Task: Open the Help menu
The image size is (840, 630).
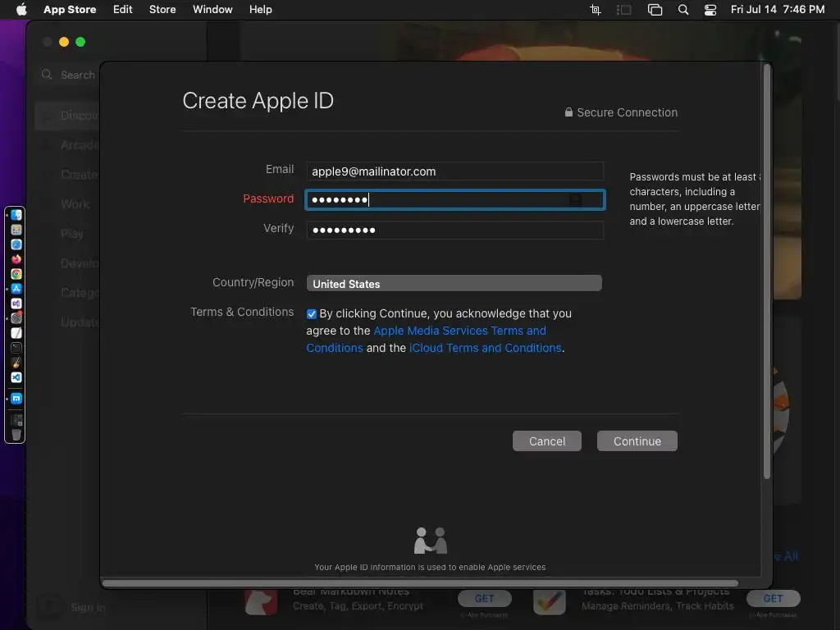Action: click(260, 10)
